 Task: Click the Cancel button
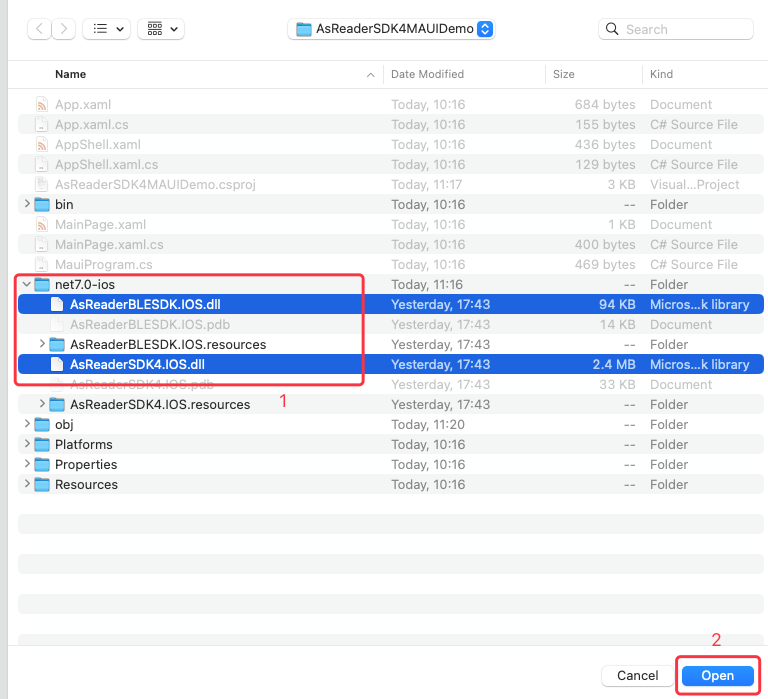pos(637,675)
